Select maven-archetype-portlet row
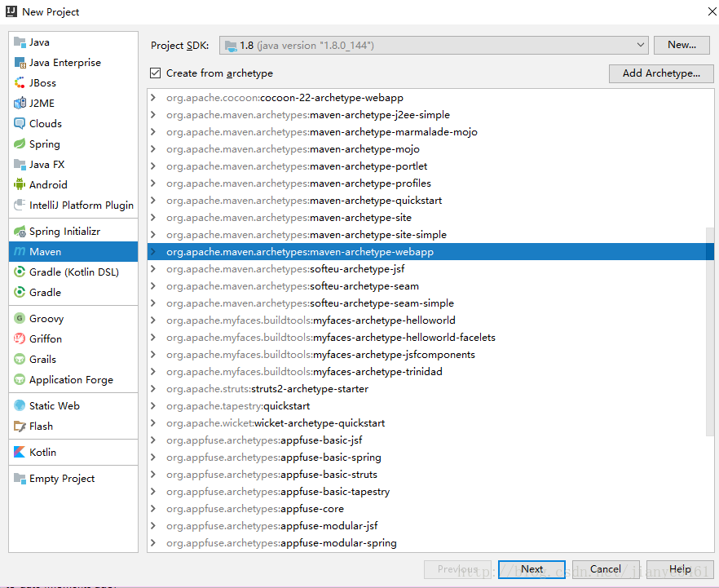Image resolution: width=719 pixels, height=588 pixels. click(x=430, y=166)
